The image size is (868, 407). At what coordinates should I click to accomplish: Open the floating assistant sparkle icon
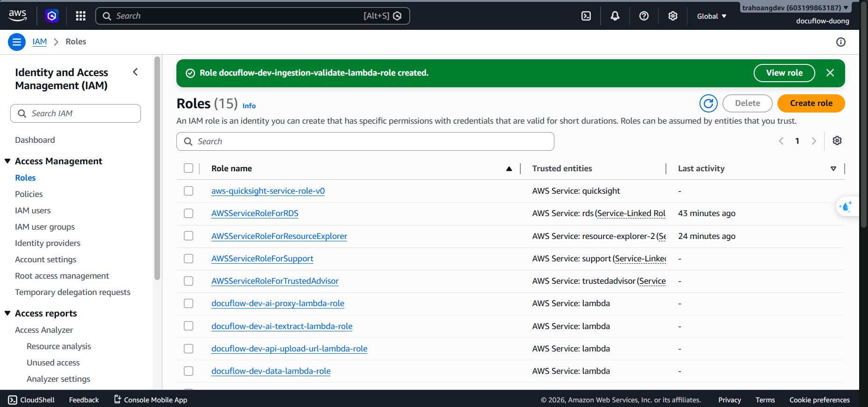pos(846,206)
